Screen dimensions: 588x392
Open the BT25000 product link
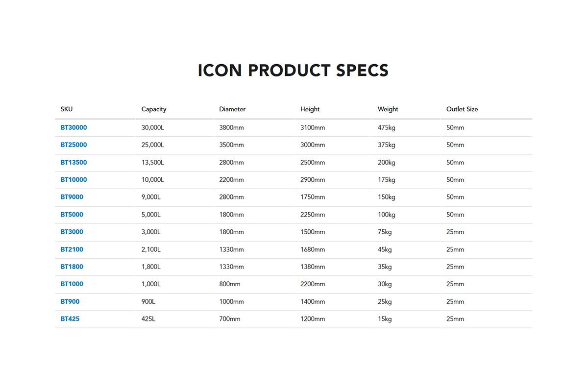pos(73,145)
